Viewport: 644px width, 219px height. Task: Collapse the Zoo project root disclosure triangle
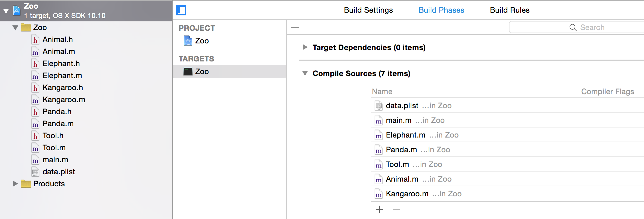[6, 11]
